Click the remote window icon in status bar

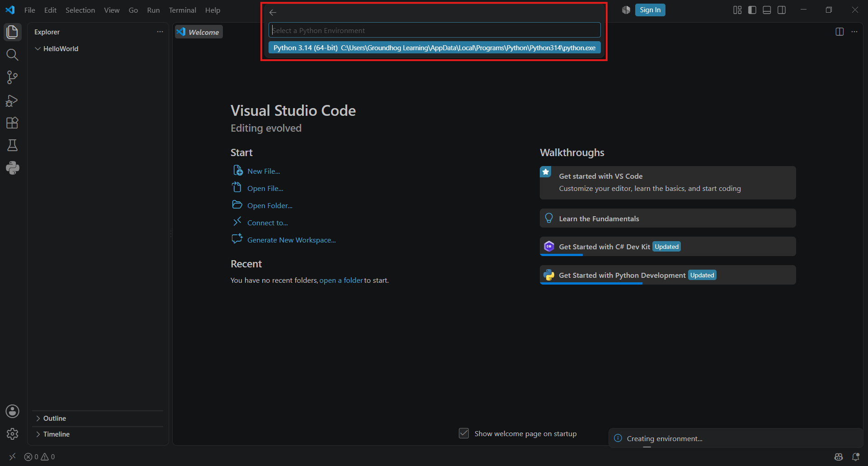(x=12, y=457)
